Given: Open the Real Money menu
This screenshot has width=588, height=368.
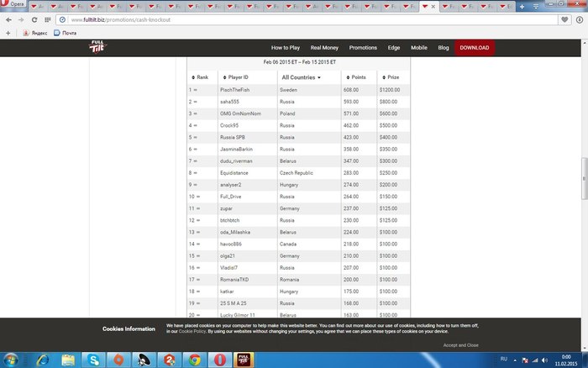Looking at the screenshot, I should pos(324,48).
